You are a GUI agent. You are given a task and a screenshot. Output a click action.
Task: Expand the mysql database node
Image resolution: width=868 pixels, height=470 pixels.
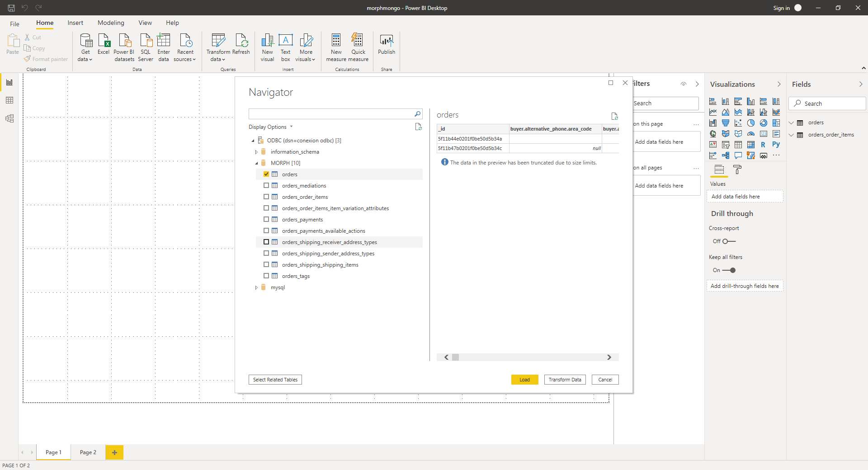click(x=256, y=287)
